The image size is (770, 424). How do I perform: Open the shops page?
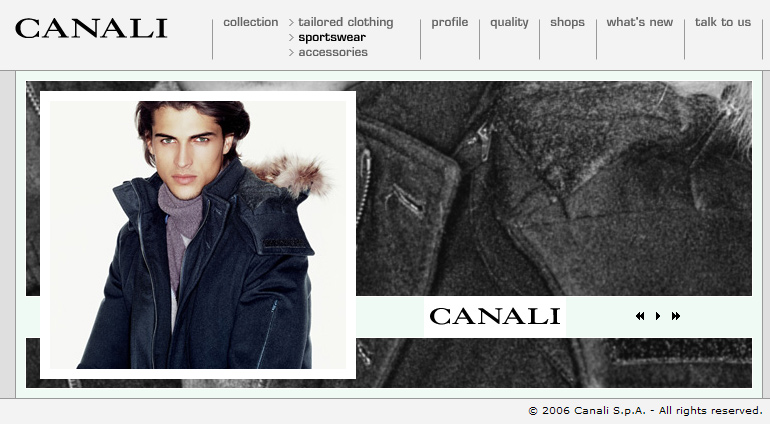click(x=567, y=23)
